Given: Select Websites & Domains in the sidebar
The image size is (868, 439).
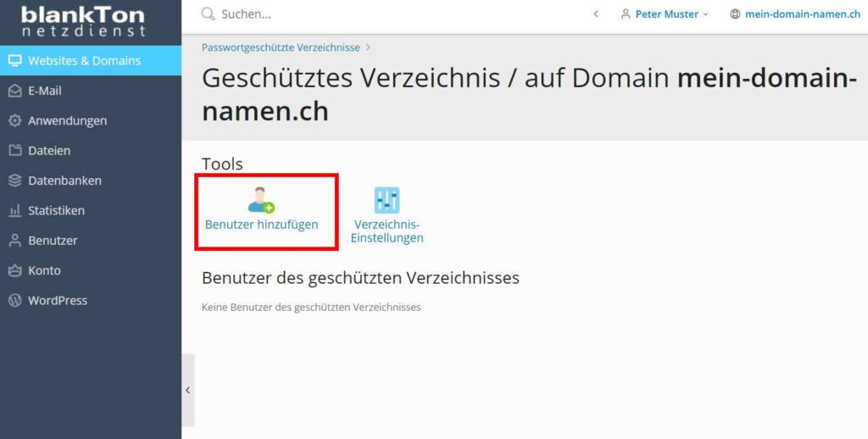Looking at the screenshot, I should pyautogui.click(x=84, y=60).
